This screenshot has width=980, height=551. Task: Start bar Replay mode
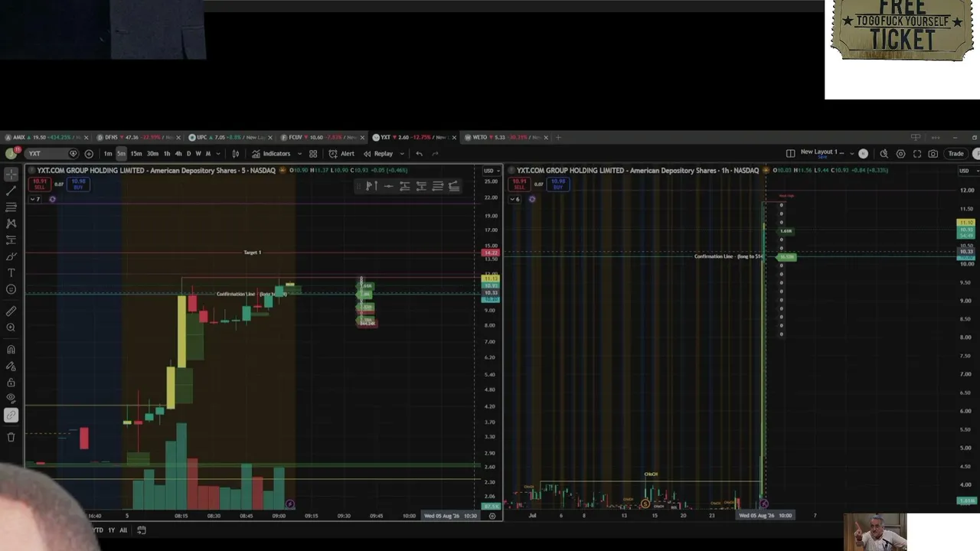pyautogui.click(x=378, y=154)
